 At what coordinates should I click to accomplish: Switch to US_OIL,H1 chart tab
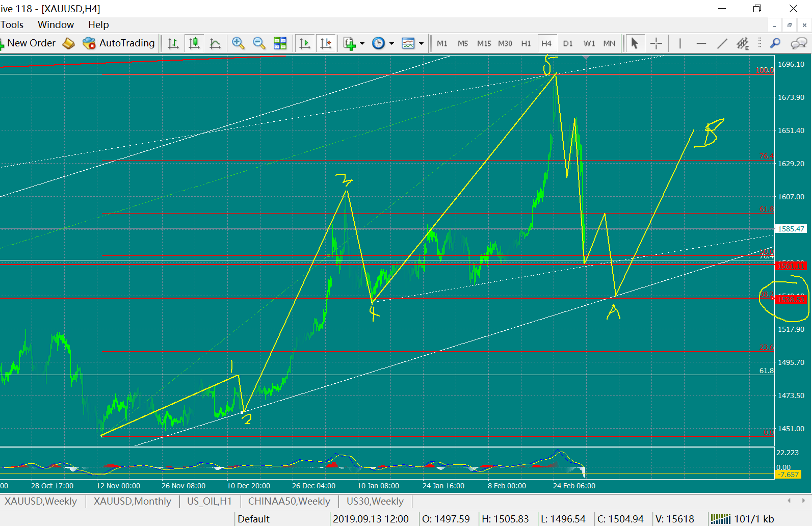pyautogui.click(x=209, y=501)
